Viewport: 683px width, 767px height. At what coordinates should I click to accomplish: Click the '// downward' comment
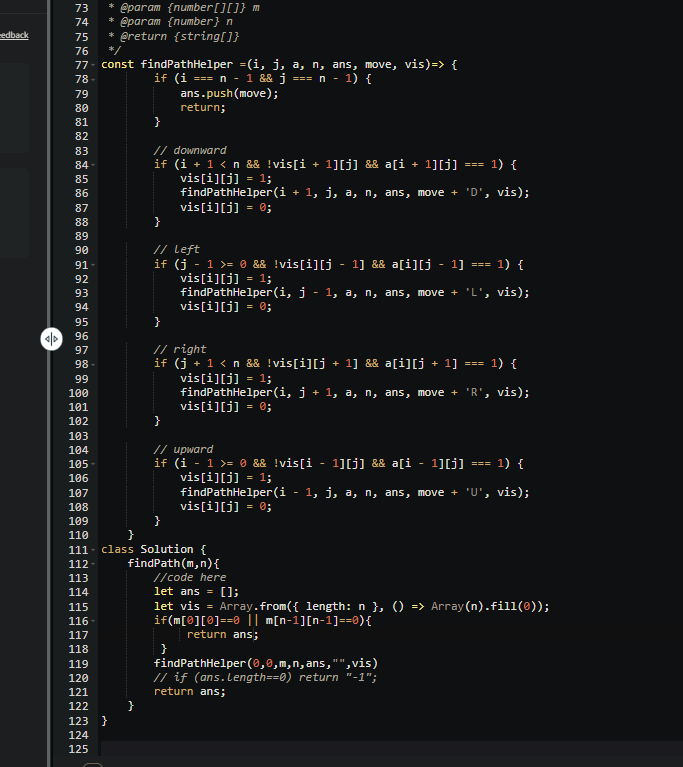[190, 150]
